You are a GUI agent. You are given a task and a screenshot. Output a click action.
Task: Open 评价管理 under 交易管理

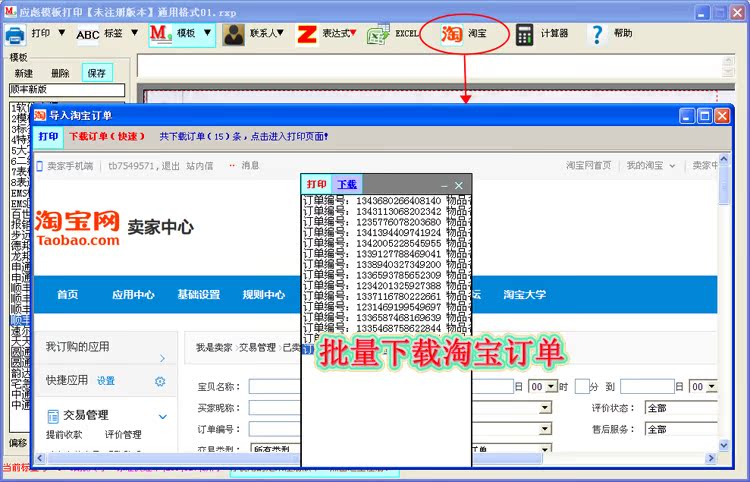point(123,435)
